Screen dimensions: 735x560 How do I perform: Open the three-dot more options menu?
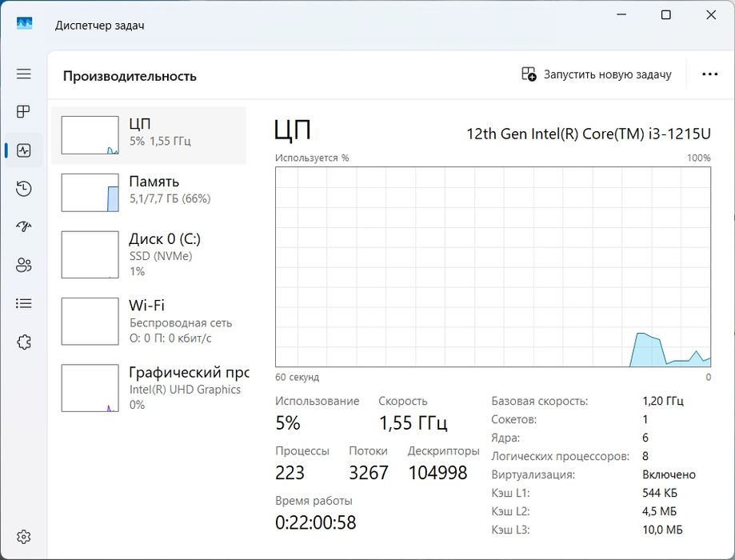tap(709, 74)
